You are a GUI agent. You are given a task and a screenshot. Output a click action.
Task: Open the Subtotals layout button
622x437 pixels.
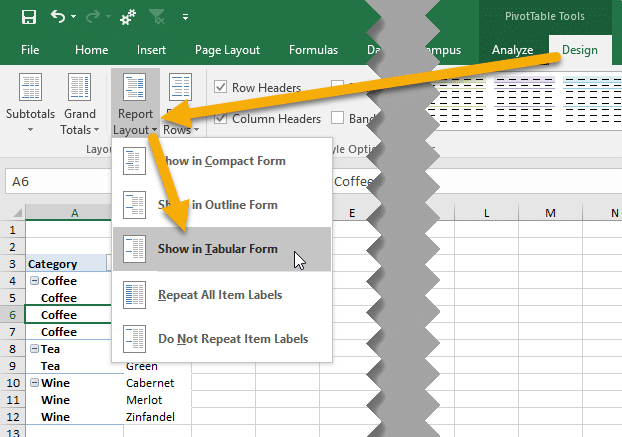coord(30,104)
